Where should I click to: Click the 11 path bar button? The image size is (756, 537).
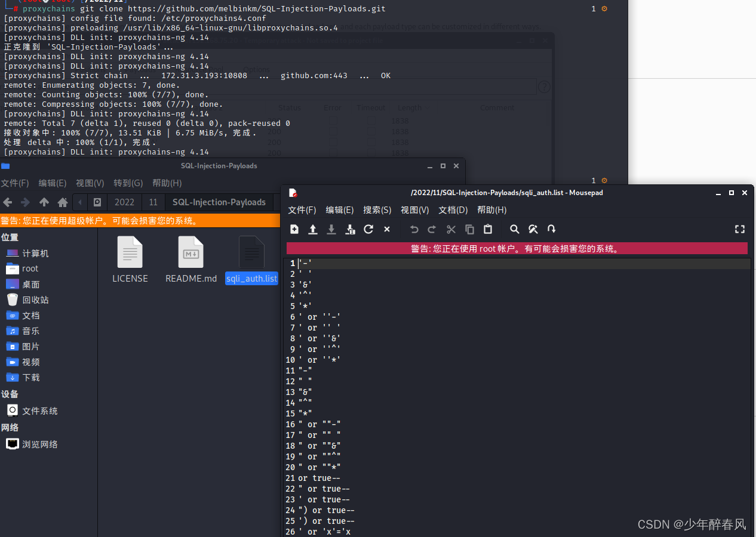pos(153,202)
